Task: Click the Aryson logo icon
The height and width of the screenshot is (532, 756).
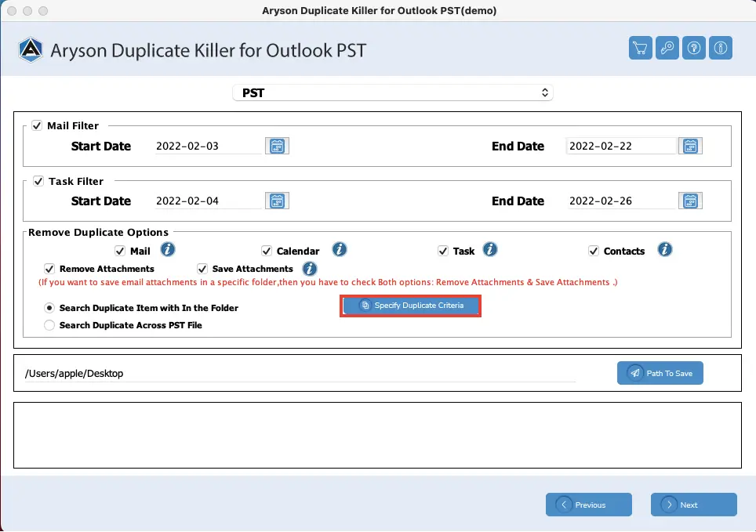Action: point(31,49)
